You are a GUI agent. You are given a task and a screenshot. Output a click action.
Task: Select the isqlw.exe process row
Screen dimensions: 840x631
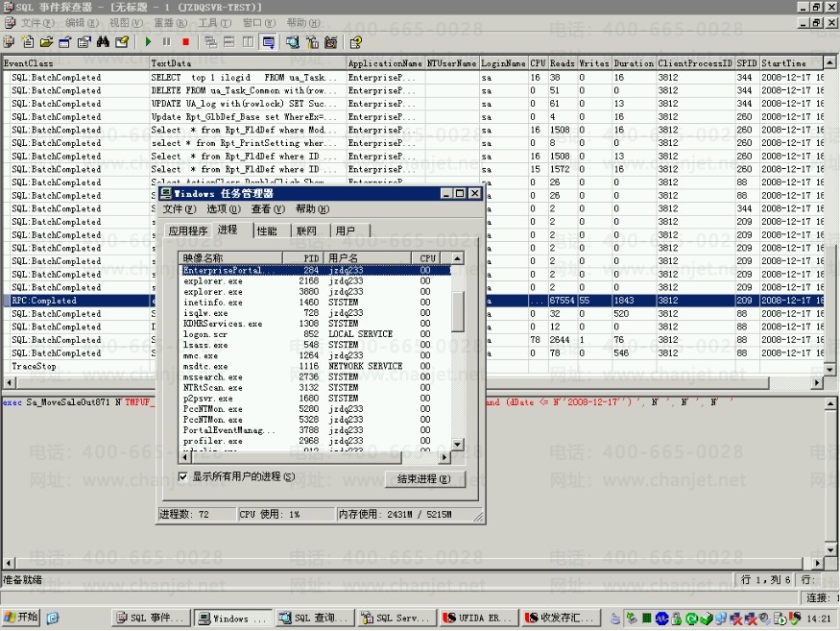[205, 313]
